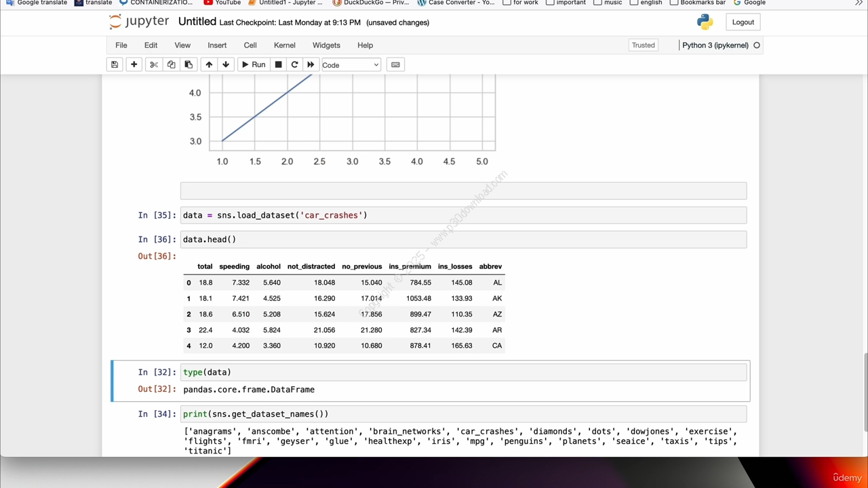Click abbrev cell 'CA' in the table
This screenshot has height=488, width=868.
497,346
